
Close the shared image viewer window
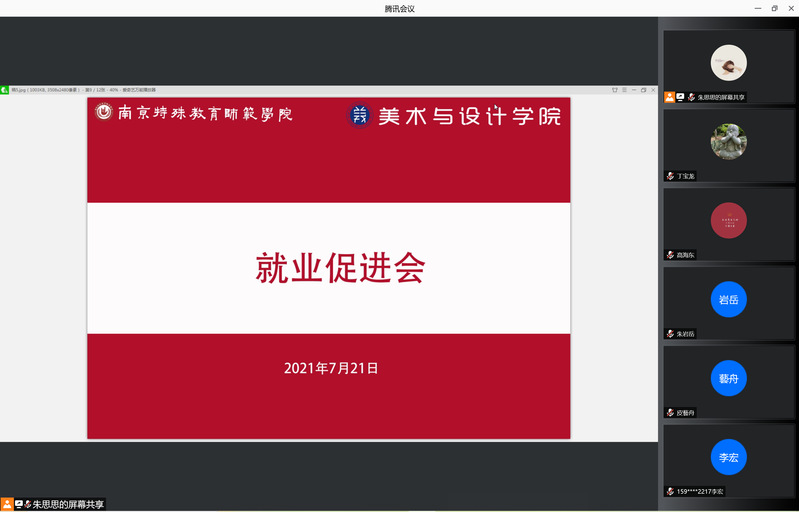point(653,90)
